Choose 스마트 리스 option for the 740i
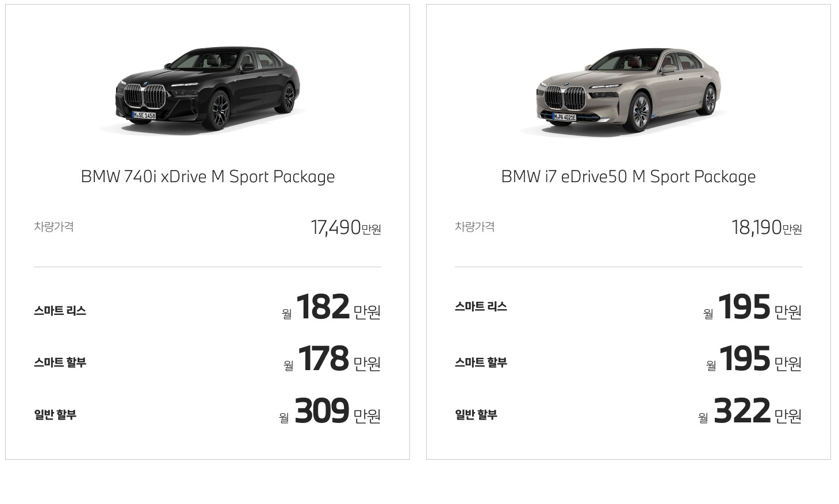Image resolution: width=839 pixels, height=504 pixels. point(60,311)
